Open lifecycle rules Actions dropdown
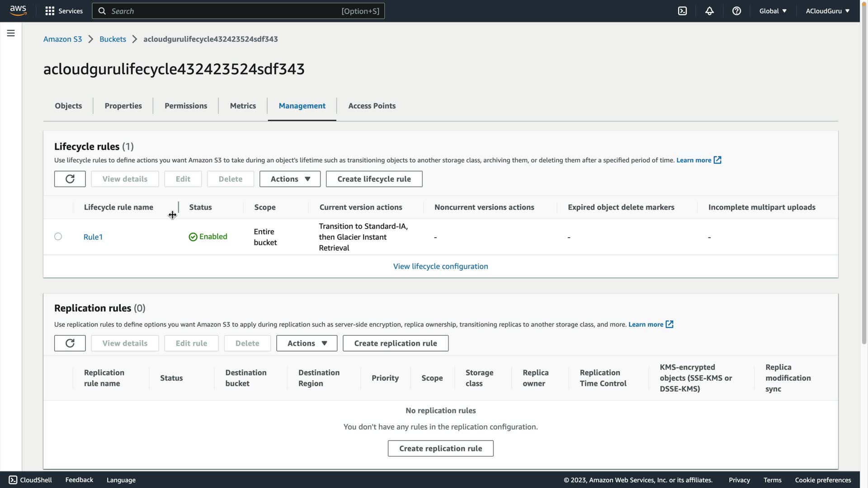Screen dimensions: 868x488 coord(290,179)
